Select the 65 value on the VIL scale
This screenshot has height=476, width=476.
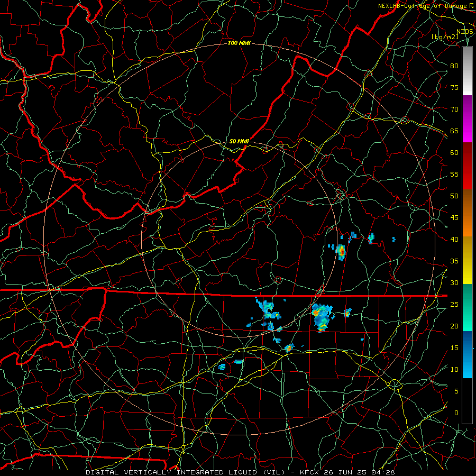point(454,131)
